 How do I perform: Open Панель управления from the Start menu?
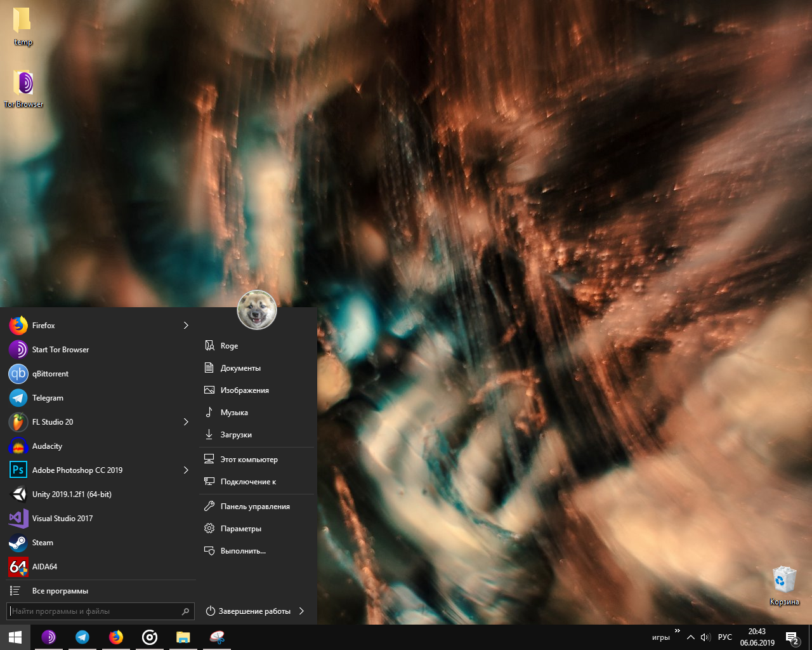click(255, 507)
